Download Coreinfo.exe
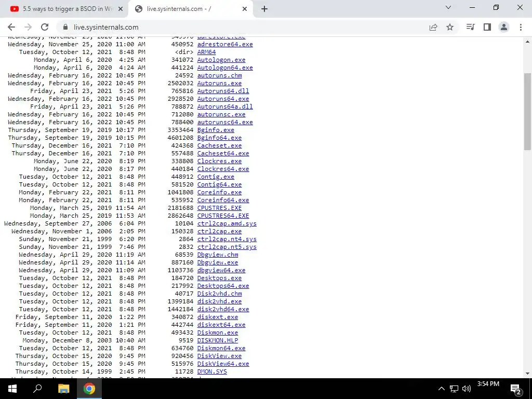The width and height of the screenshot is (532, 399). pos(220,192)
